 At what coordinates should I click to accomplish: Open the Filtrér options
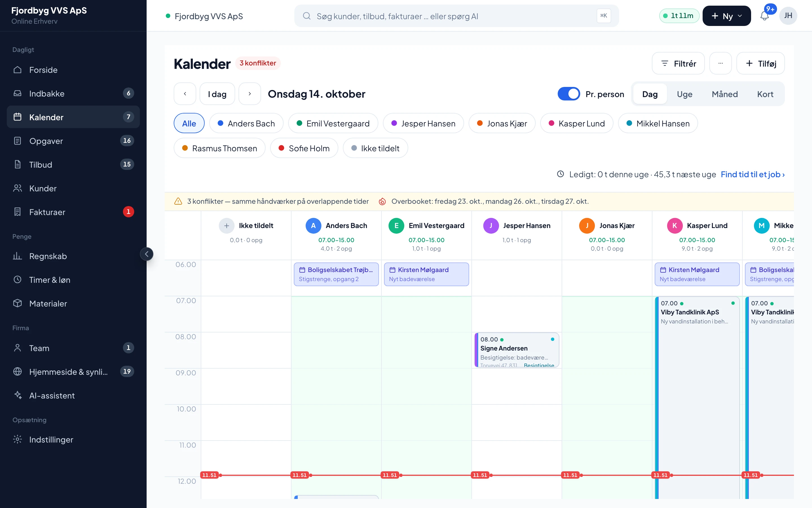pos(678,63)
